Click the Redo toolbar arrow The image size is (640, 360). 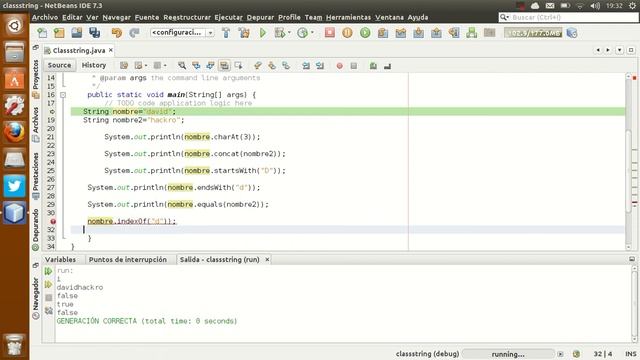tap(134, 33)
